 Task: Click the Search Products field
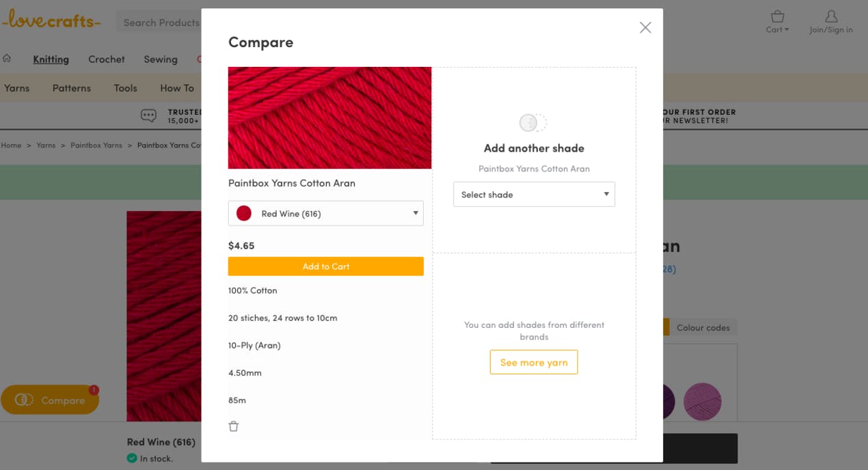click(x=161, y=23)
